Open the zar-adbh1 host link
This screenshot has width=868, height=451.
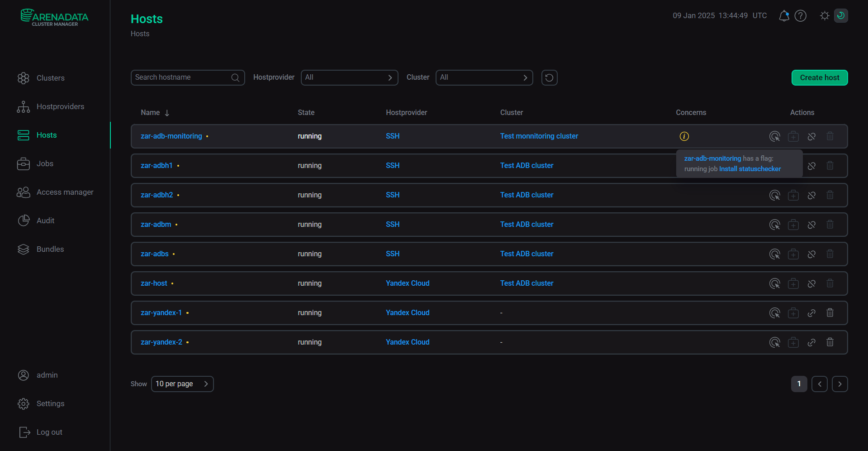(157, 166)
